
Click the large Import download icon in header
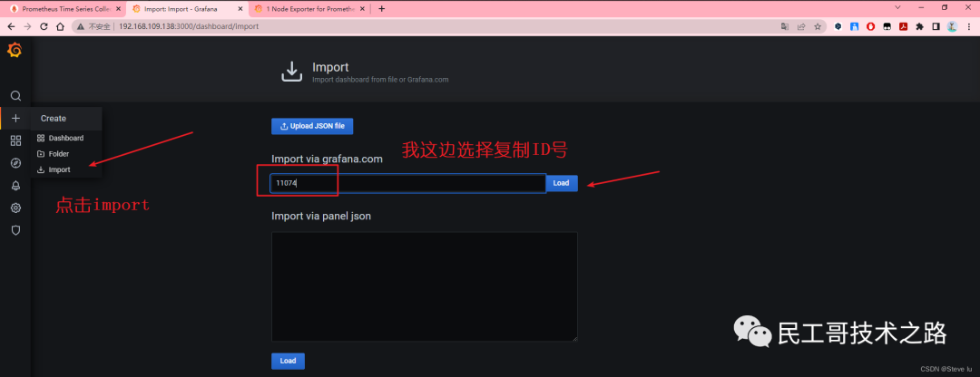pos(291,72)
